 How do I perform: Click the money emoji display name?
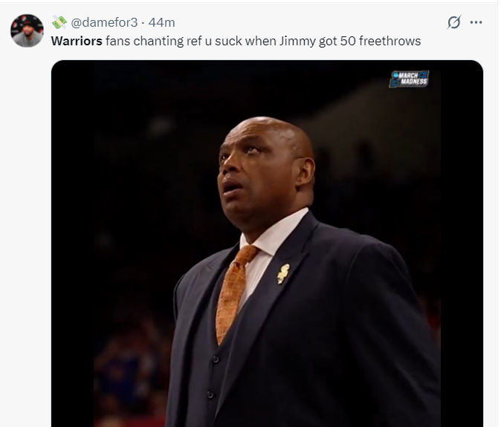[x=59, y=22]
